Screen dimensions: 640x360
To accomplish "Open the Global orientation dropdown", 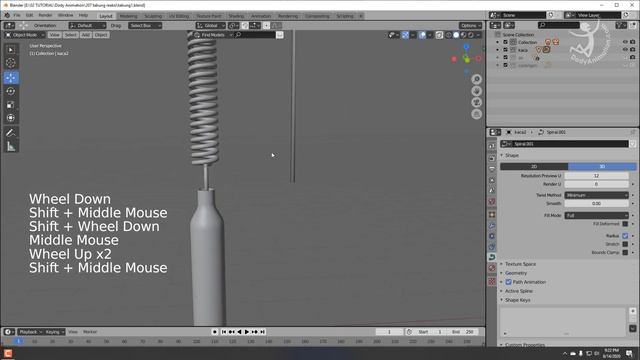I will click(x=211, y=25).
